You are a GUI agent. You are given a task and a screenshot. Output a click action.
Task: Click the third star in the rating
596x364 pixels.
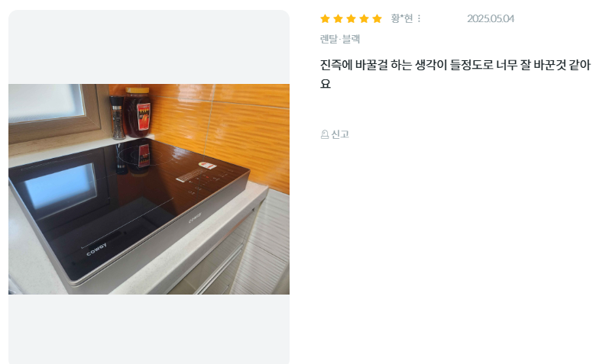[351, 18]
